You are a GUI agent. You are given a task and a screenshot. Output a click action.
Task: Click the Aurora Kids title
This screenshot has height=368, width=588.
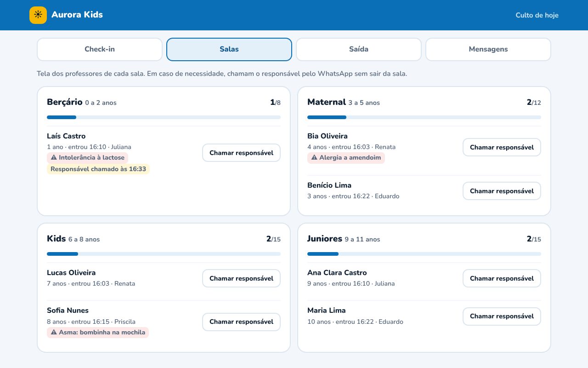pyautogui.click(x=77, y=15)
